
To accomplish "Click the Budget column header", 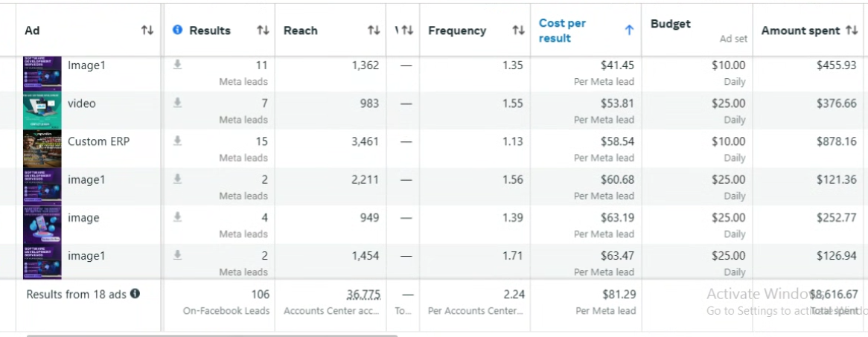I will click(670, 24).
